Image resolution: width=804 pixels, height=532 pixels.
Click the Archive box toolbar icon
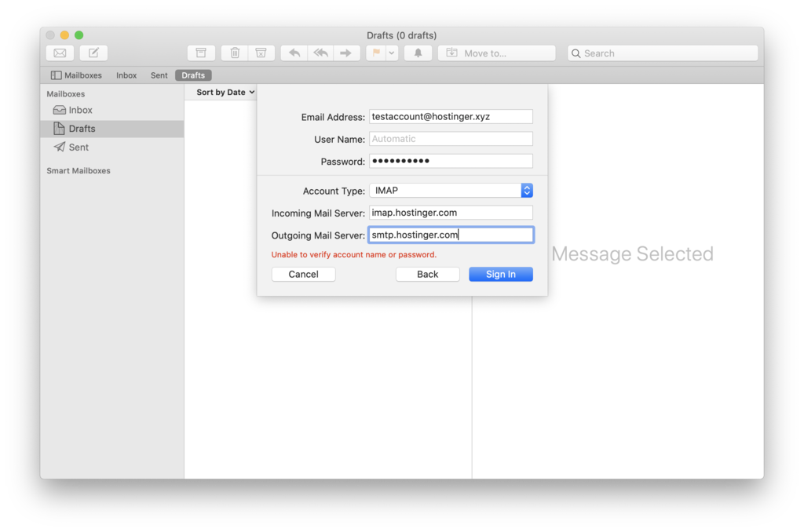[x=201, y=53]
